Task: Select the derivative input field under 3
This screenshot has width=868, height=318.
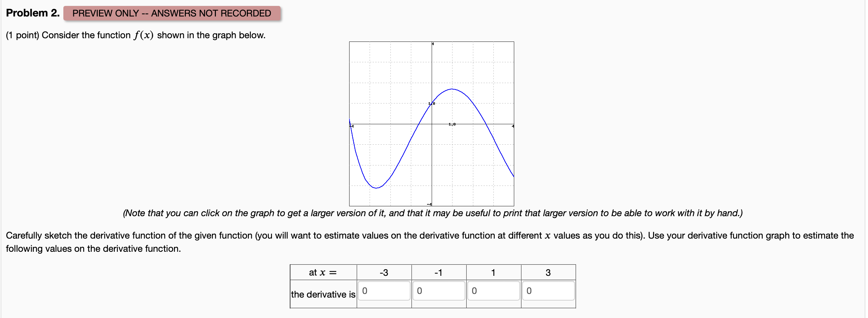Action: (x=548, y=290)
